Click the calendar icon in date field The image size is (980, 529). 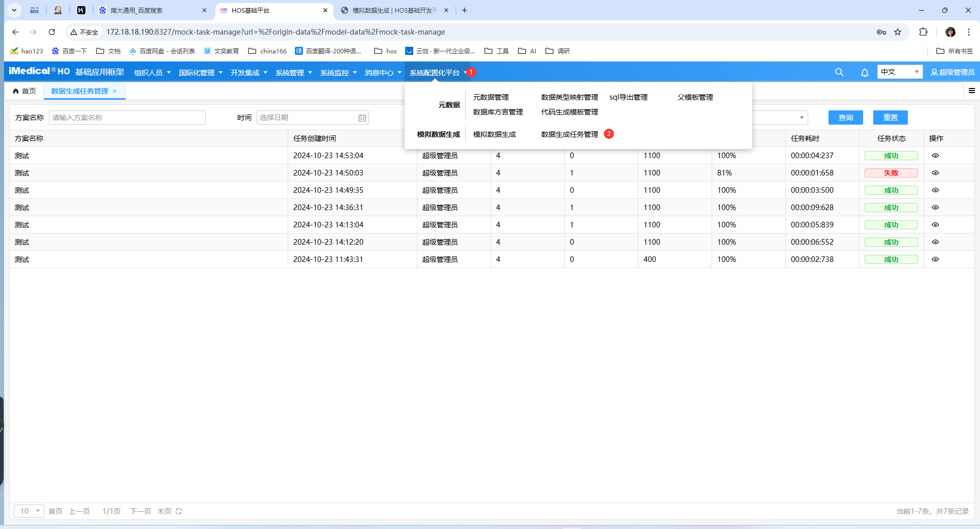coord(362,118)
